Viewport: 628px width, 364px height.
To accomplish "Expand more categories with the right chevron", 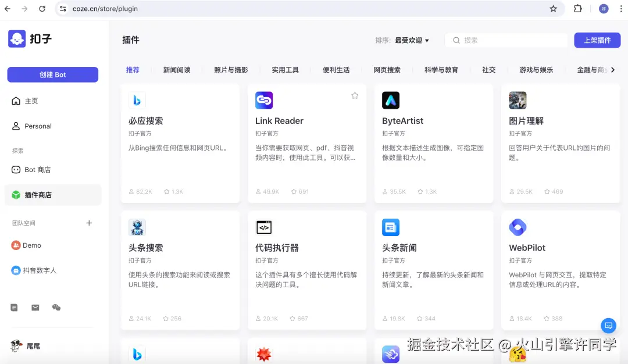I will tap(613, 70).
